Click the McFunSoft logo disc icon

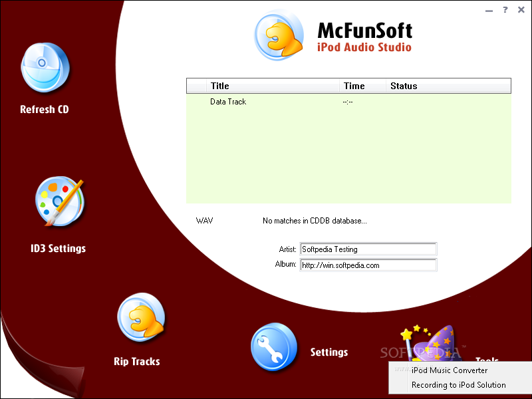(x=279, y=35)
